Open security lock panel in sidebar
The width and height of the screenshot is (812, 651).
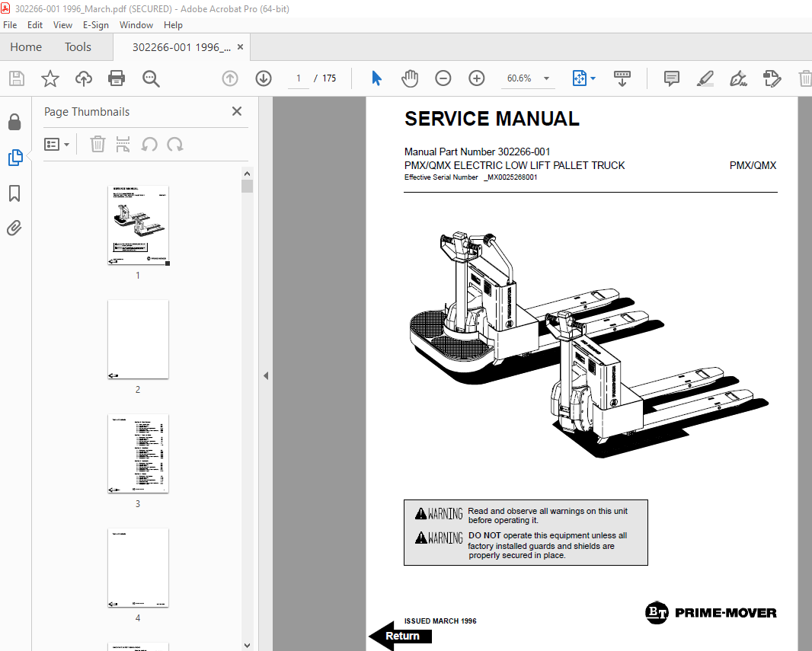(x=14, y=122)
